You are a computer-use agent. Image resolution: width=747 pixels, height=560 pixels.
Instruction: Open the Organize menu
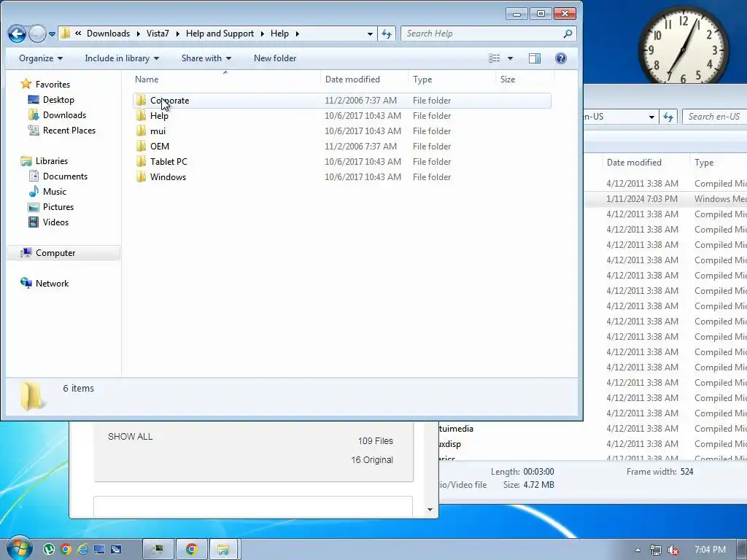pos(41,58)
